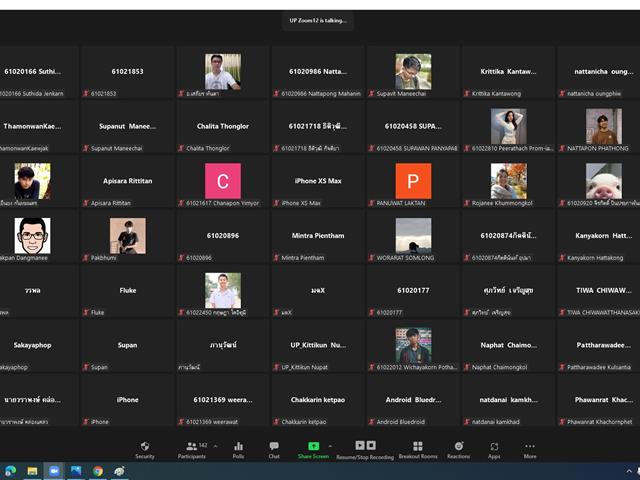Stop recording with the square icon
This screenshot has width=640, height=480.
(x=371, y=445)
